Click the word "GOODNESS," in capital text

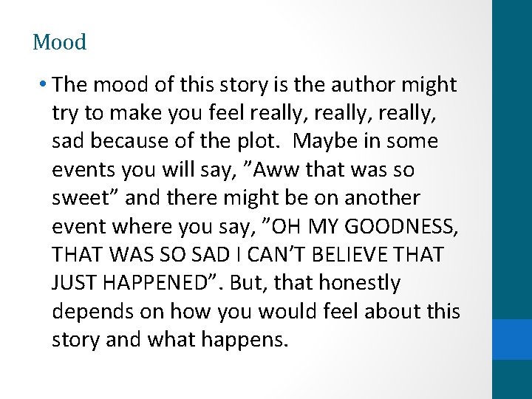click(x=410, y=226)
